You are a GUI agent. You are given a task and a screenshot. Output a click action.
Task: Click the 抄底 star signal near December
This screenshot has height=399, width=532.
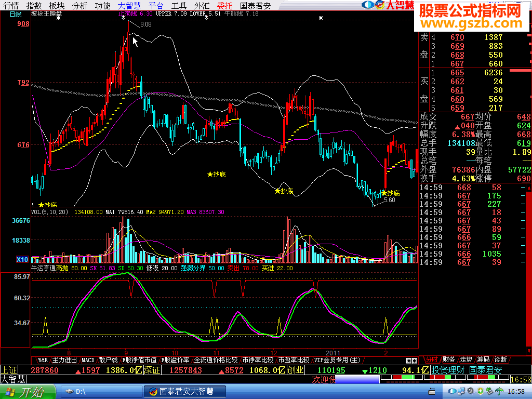pos(284,191)
